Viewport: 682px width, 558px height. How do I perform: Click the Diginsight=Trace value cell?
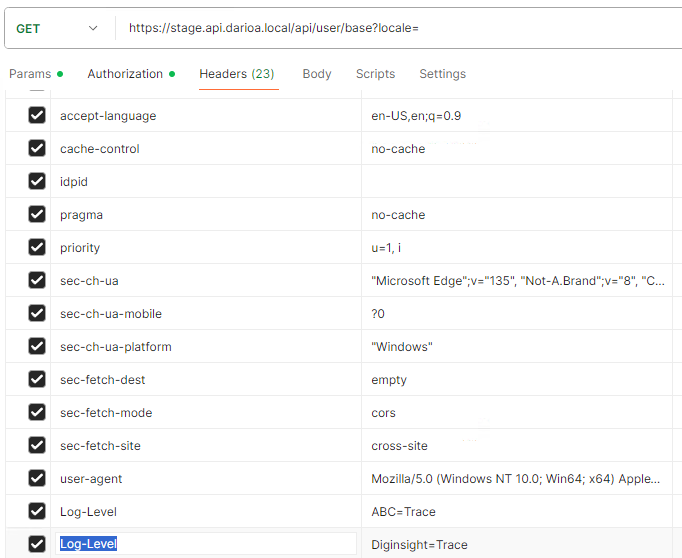point(515,545)
